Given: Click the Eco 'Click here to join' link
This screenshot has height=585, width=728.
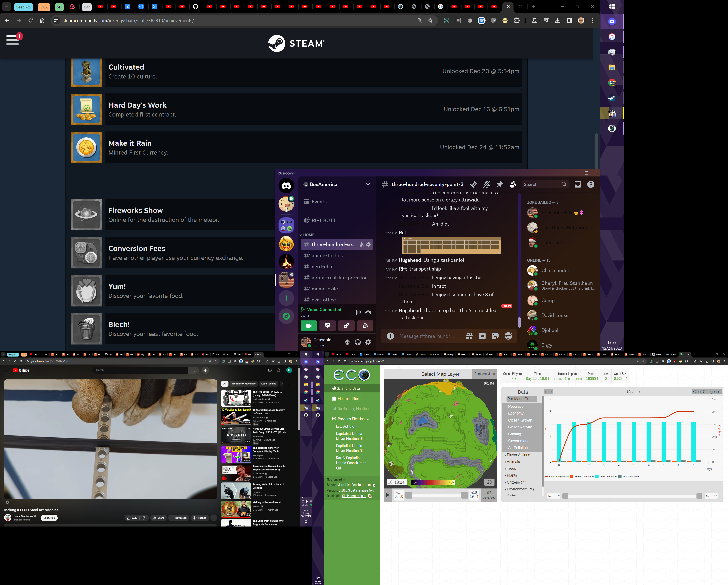Looking at the screenshot, I should (x=354, y=496).
